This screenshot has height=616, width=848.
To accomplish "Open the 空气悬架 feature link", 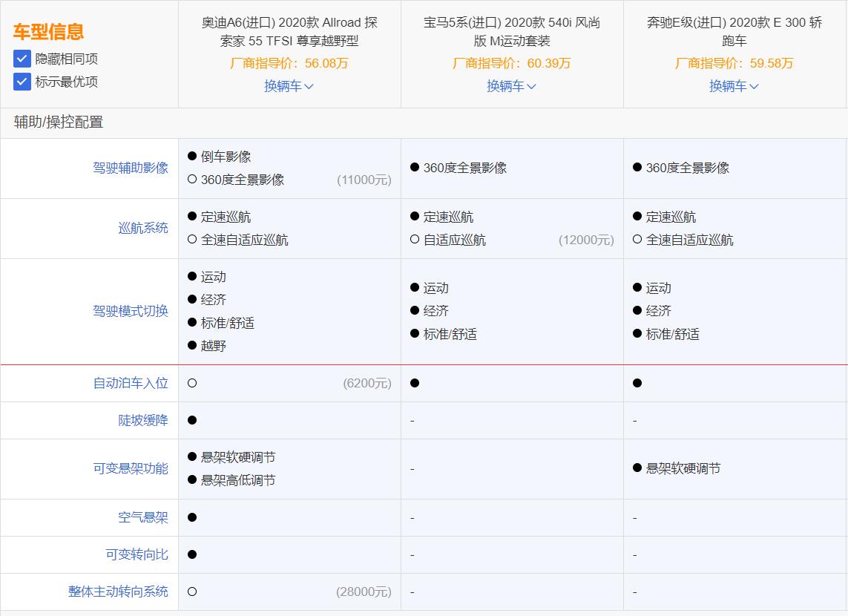I will tap(145, 517).
